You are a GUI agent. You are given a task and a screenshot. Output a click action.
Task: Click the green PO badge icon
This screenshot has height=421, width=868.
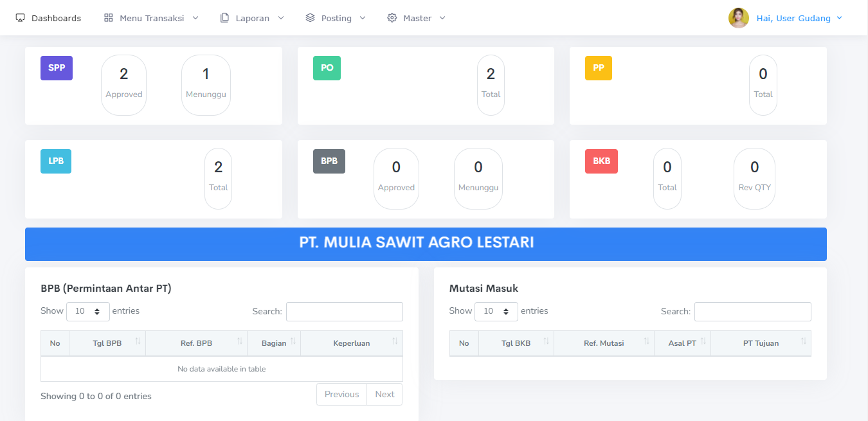tap(327, 67)
